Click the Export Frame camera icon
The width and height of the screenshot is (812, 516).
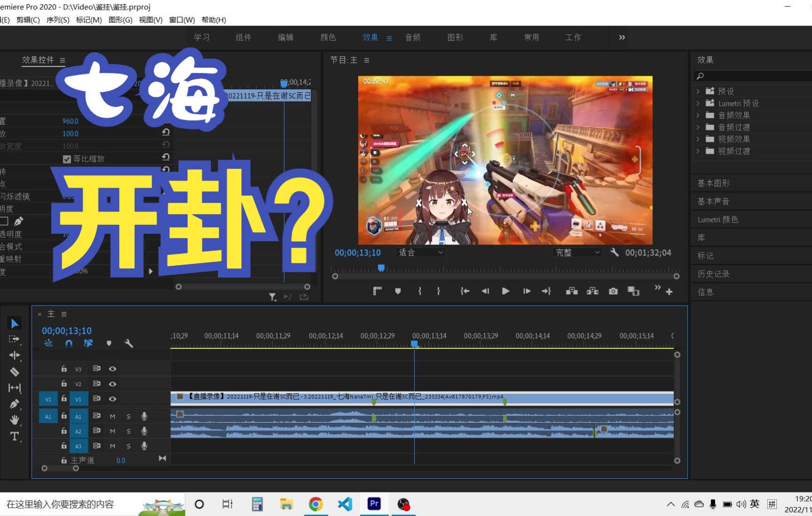click(613, 291)
